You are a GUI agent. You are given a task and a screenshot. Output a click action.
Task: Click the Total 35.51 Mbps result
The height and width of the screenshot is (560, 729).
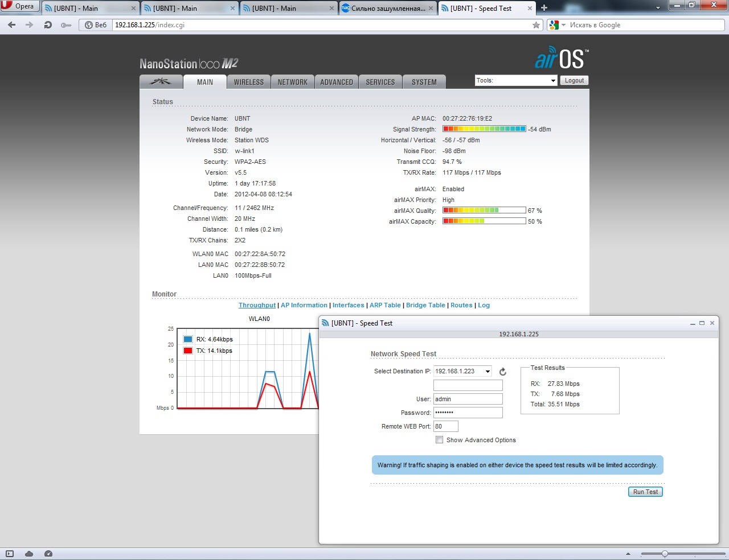point(555,404)
